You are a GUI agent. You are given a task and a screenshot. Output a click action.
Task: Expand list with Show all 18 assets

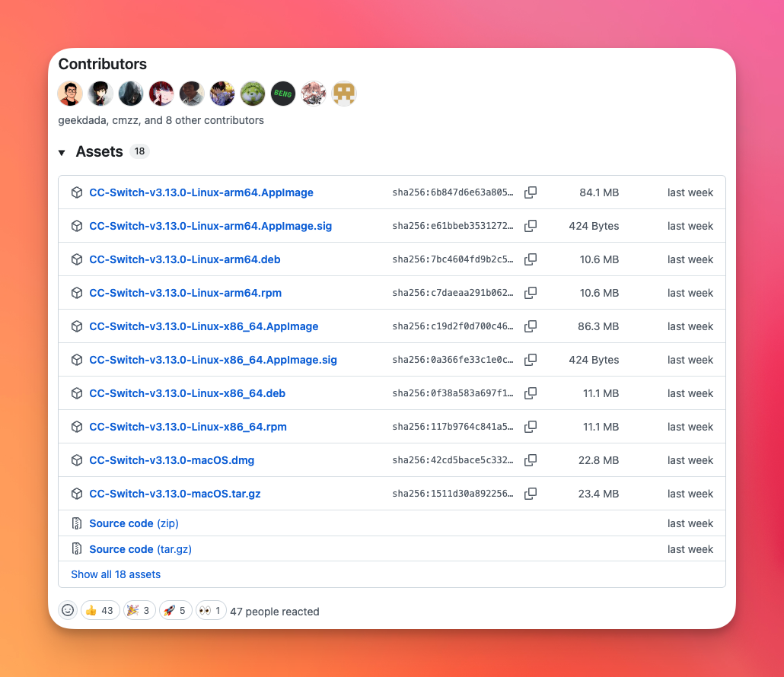click(x=116, y=574)
